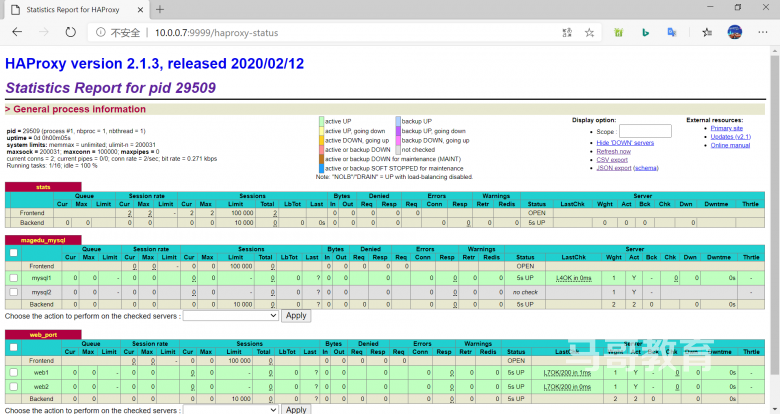Click the L7OK/200 check result for web2
780x414 pixels.
click(x=567, y=387)
